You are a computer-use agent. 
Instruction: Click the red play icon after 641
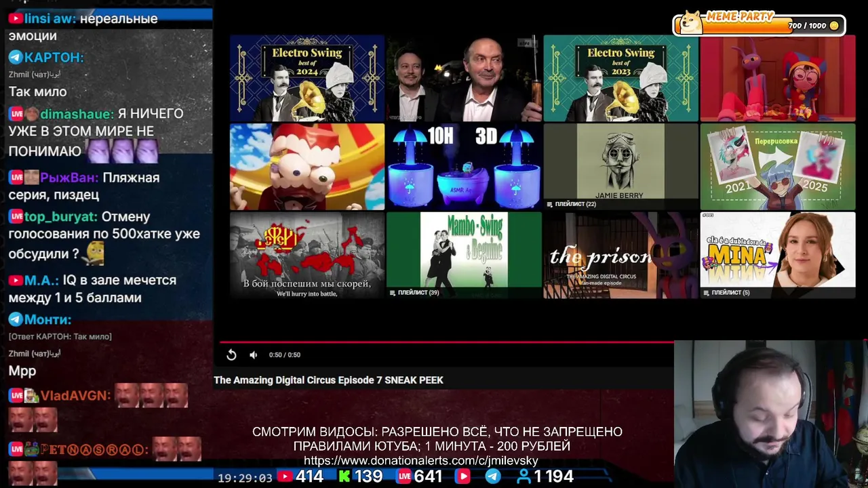(x=463, y=476)
